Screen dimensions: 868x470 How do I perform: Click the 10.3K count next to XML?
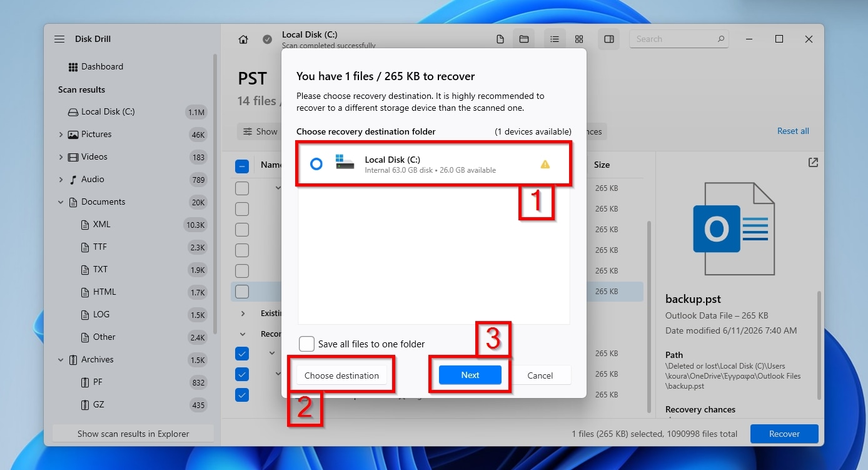pyautogui.click(x=196, y=225)
